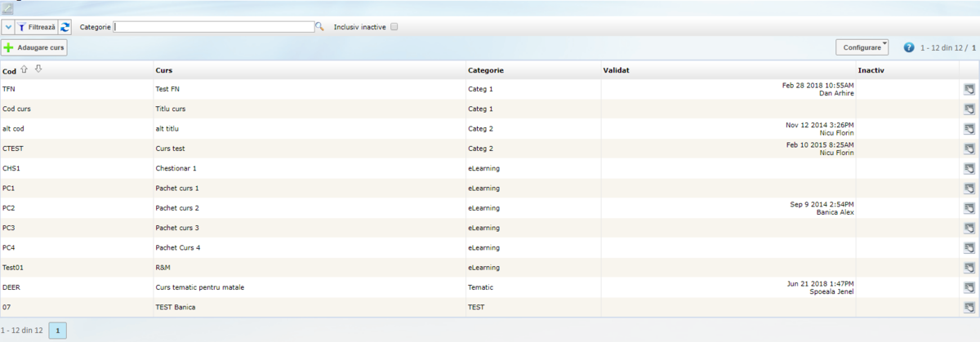Screen dimensions: 980x342
Task: Enable the Inclusiv inactive checkbox
Action: point(394,27)
